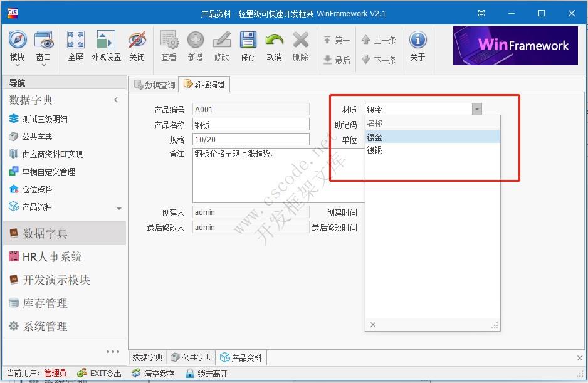Open 外观设置 from the toolbar
The width and height of the screenshot is (588, 383).
(x=105, y=46)
